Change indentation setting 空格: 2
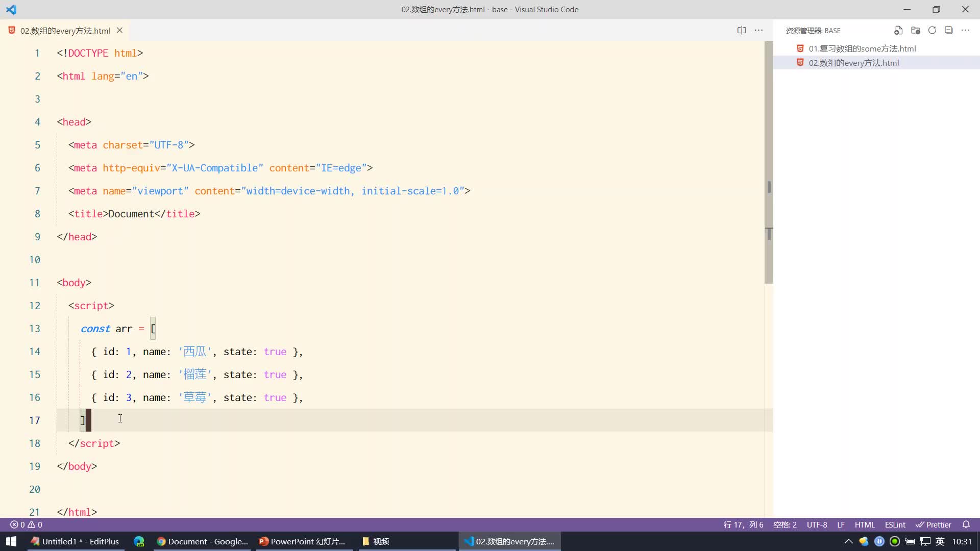Viewport: 980px width, 551px height. (785, 524)
